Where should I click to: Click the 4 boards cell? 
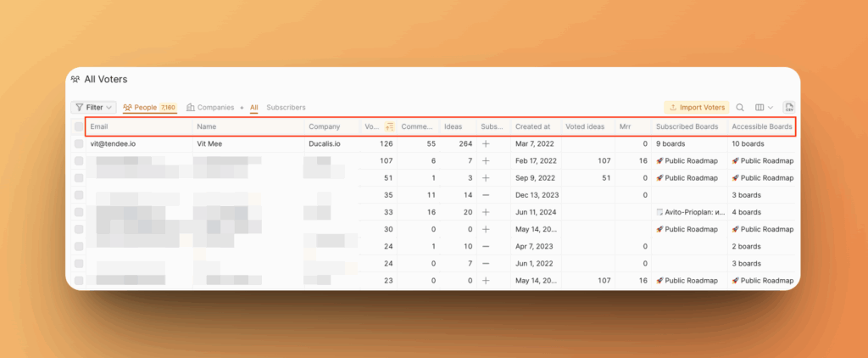click(746, 212)
